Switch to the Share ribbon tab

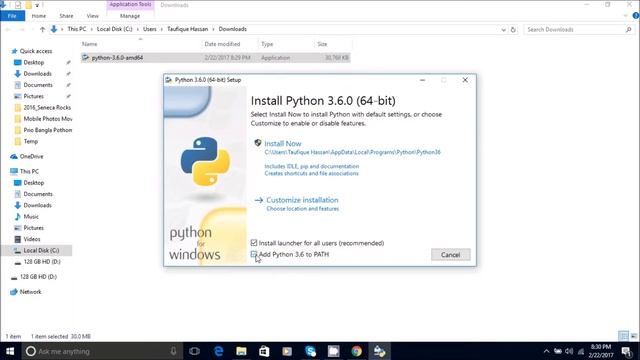click(x=66, y=16)
